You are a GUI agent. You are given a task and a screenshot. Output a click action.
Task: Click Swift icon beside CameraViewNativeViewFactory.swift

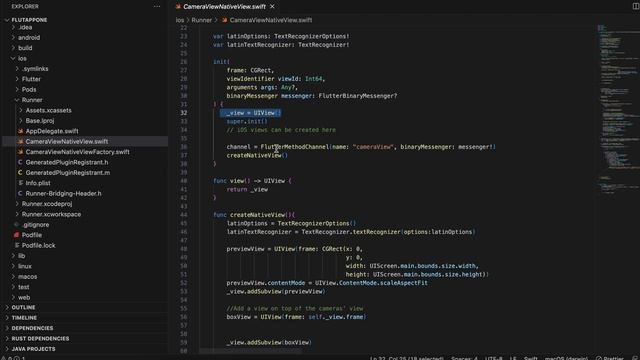tap(20, 152)
